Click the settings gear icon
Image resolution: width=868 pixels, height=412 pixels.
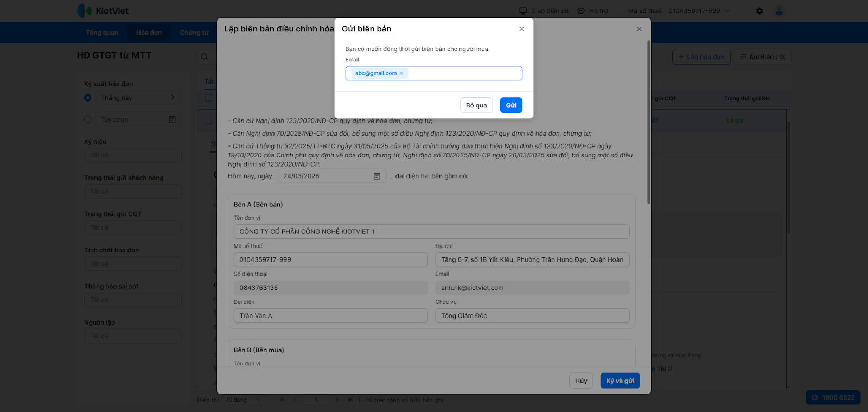759,11
